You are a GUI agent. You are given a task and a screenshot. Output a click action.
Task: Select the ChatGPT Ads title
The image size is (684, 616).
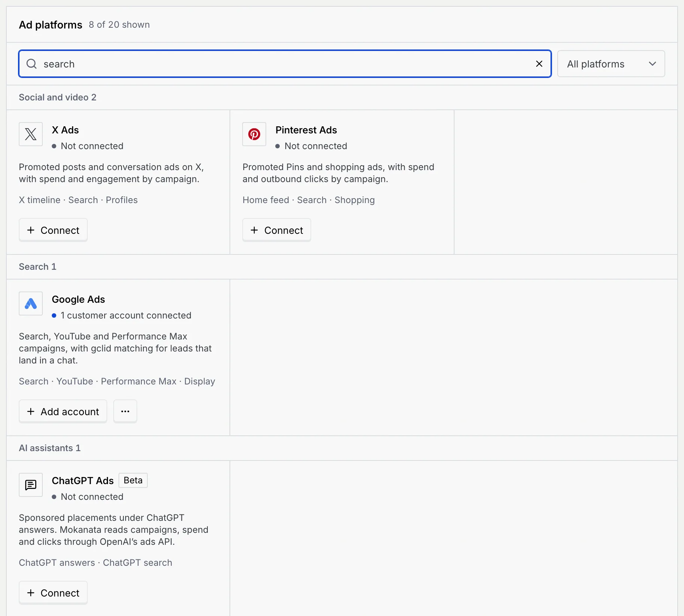click(82, 481)
